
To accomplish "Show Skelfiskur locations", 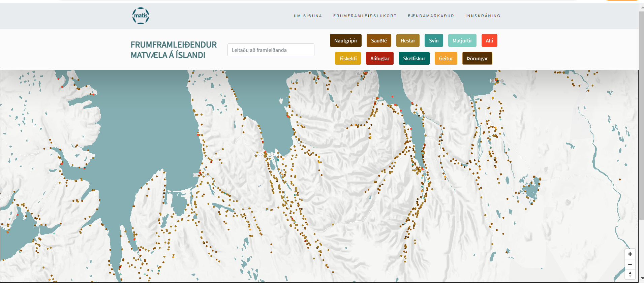I will [414, 58].
